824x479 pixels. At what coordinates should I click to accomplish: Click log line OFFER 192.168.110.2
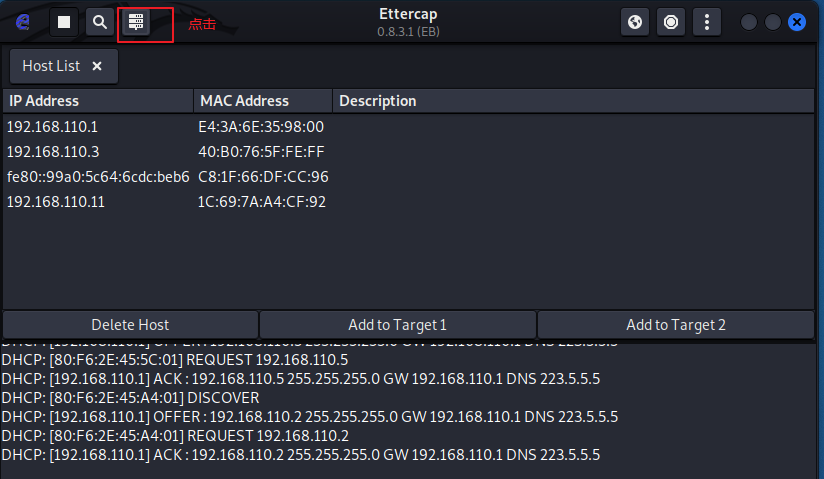click(310, 416)
